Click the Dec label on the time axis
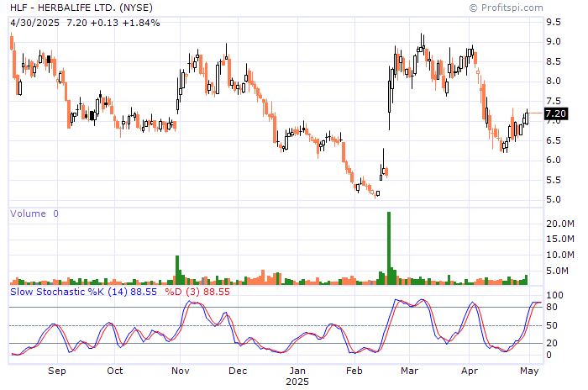Image resolution: width=588 pixels, height=390 pixels. click(238, 371)
